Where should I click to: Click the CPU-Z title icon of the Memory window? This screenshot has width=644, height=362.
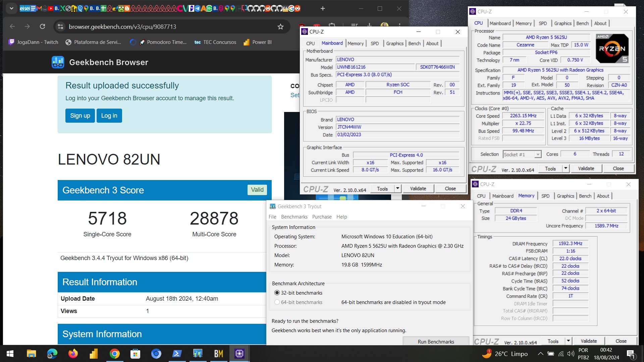pyautogui.click(x=475, y=184)
